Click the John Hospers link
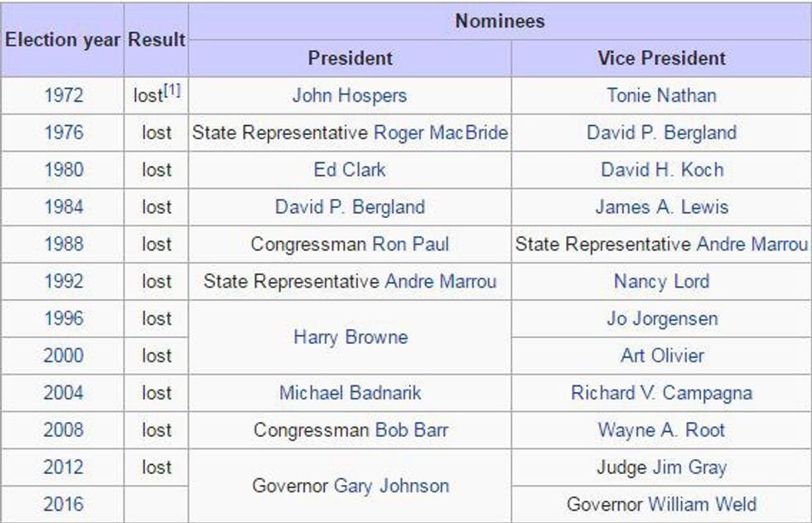 tap(350, 95)
